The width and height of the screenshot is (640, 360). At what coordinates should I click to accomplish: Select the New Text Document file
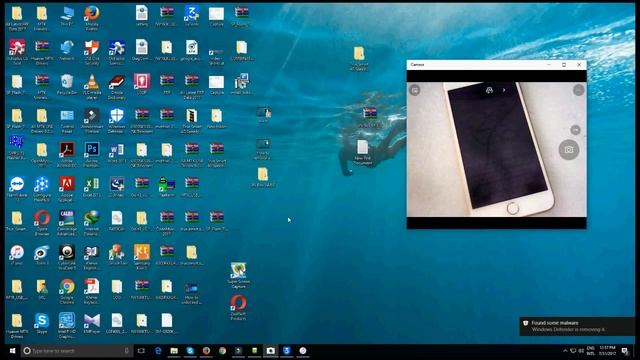(362, 153)
